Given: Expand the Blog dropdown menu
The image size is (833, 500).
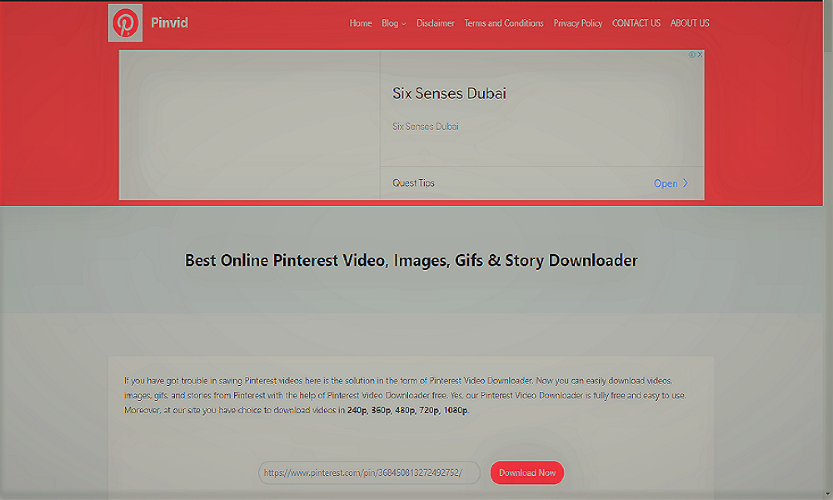Looking at the screenshot, I should (394, 23).
